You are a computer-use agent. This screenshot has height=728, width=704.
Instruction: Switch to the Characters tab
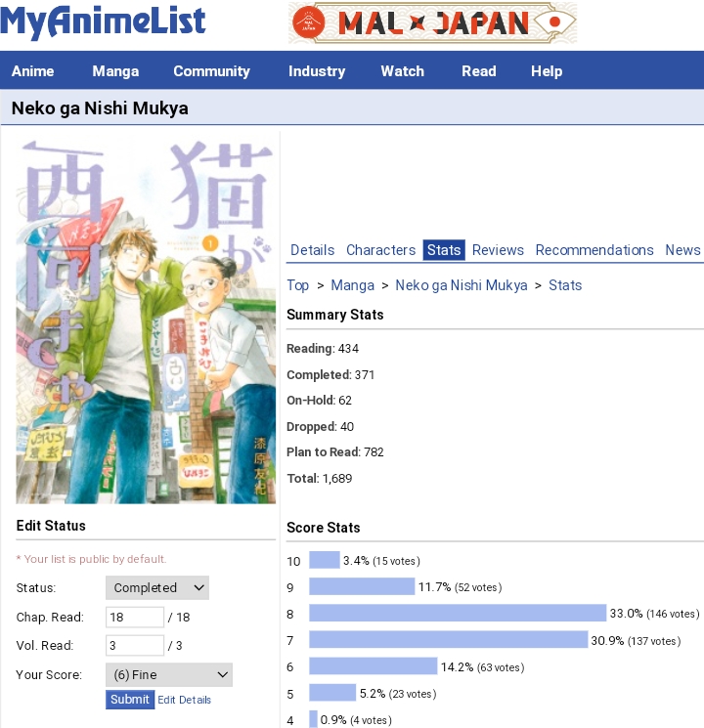[x=380, y=250]
